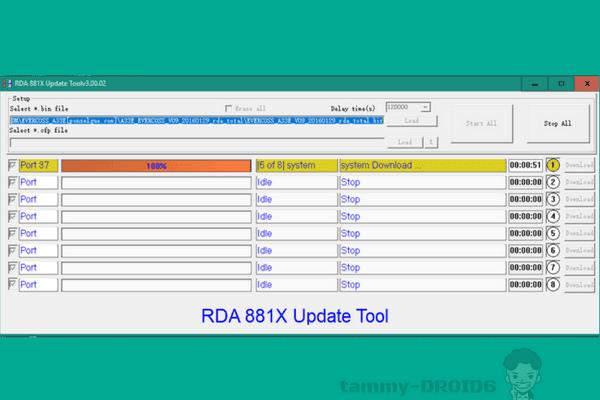Click the circled number 4 indicator
Image resolution: width=600 pixels, height=400 pixels.
[553, 216]
